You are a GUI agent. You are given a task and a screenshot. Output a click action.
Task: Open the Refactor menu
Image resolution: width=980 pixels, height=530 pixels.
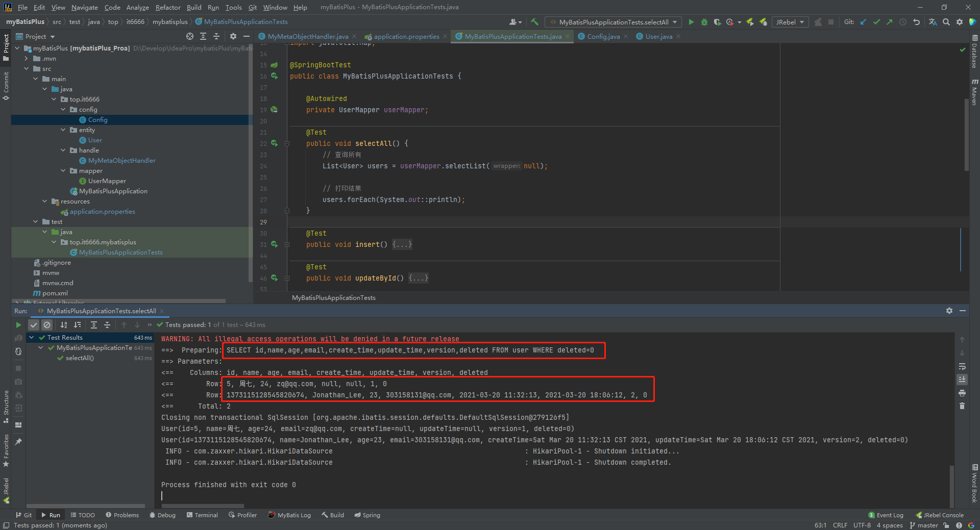pos(168,7)
